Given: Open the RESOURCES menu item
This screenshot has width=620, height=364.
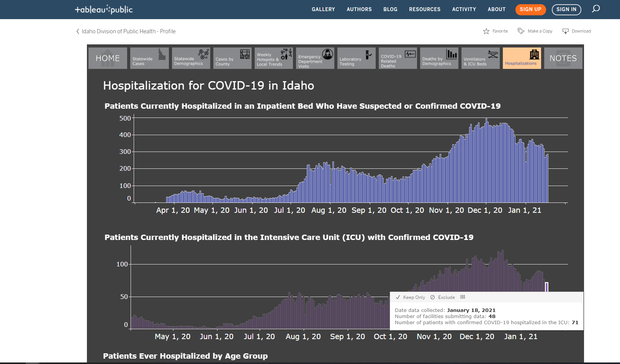Looking at the screenshot, I should [x=425, y=9].
